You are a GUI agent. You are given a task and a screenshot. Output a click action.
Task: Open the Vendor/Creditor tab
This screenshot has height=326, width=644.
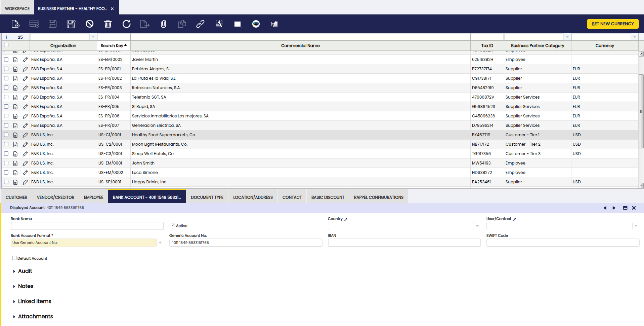coord(55,197)
